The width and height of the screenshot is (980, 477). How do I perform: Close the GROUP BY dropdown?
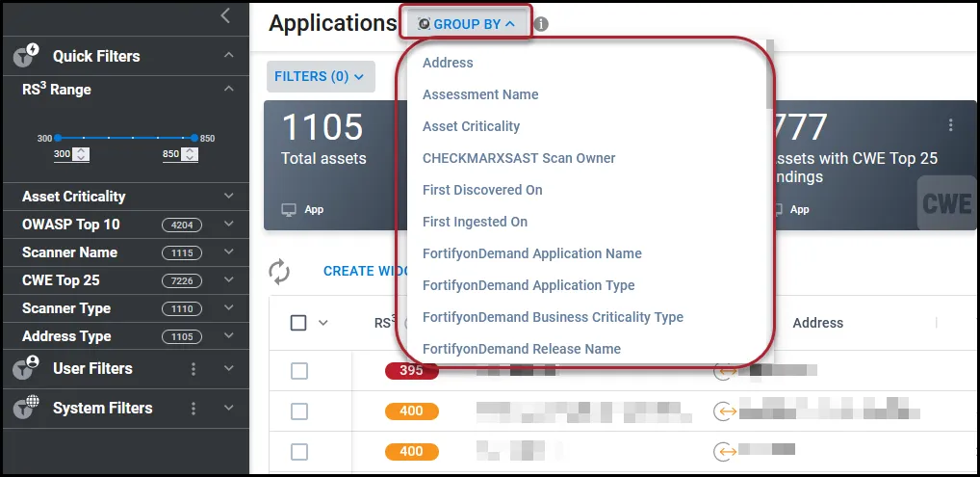click(467, 24)
